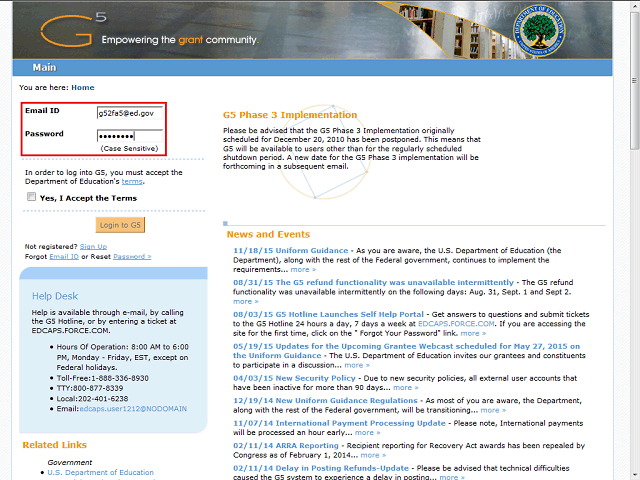Read more about the 04/03/15 Security Policy
The image size is (640, 480).
(x=405, y=387)
